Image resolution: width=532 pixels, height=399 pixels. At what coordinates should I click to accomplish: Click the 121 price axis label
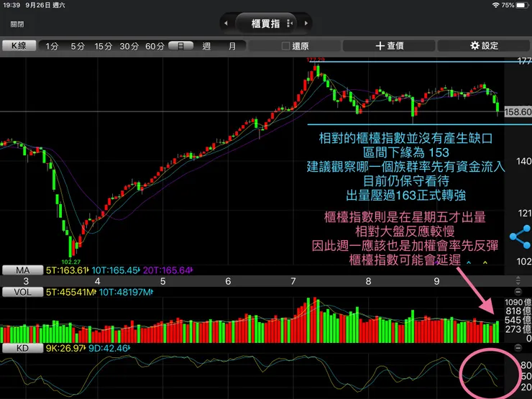click(x=525, y=213)
